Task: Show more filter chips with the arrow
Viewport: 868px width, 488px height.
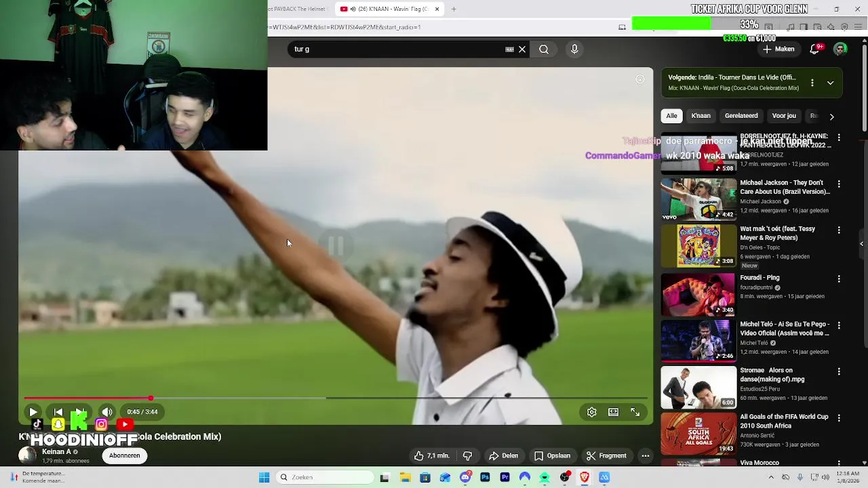Action: pyautogui.click(x=832, y=117)
